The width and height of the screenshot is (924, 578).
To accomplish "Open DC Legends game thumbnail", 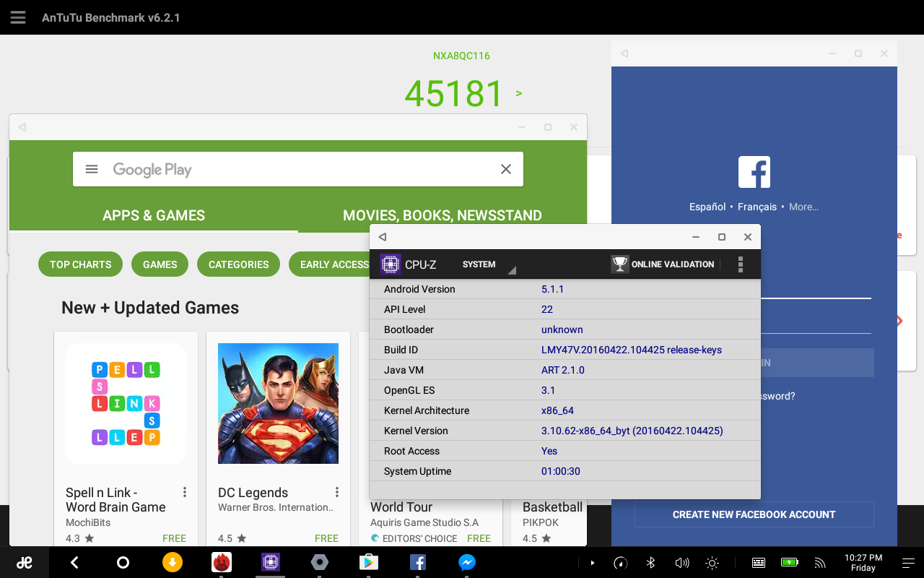I will pos(278,403).
